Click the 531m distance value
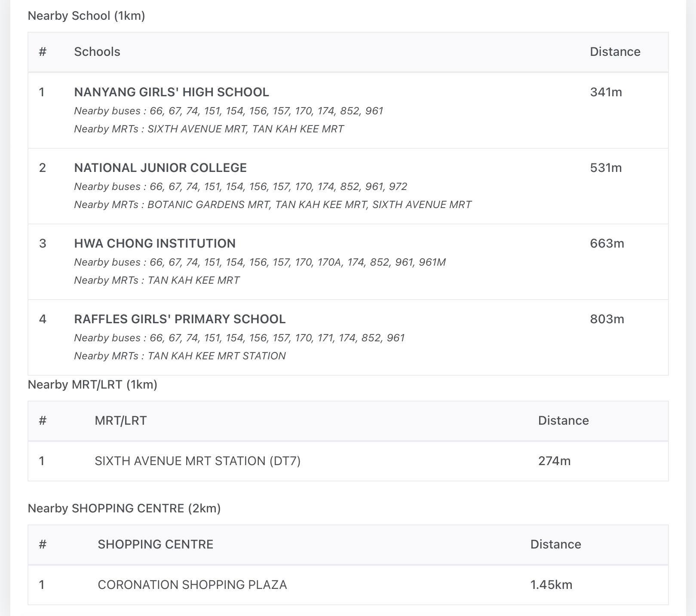Screen dimensions: 696x616 click(606, 168)
